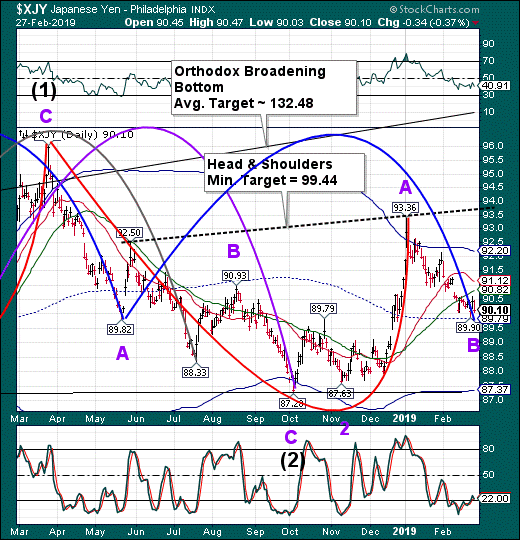Click the 90.93 August high label
This screenshot has height=540, width=520.
coord(235,276)
